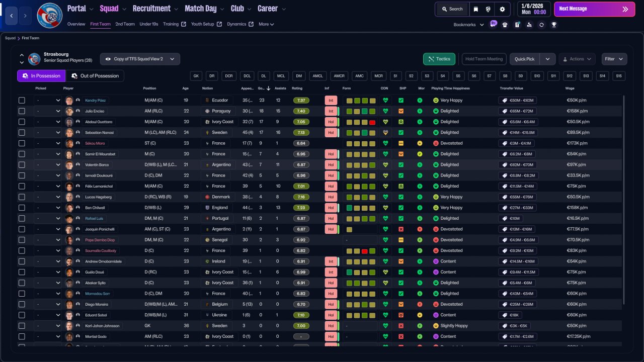Image resolution: width=644 pixels, height=362 pixels.
Task: Open the tactics board shortcut icon
Action: pos(517,25)
